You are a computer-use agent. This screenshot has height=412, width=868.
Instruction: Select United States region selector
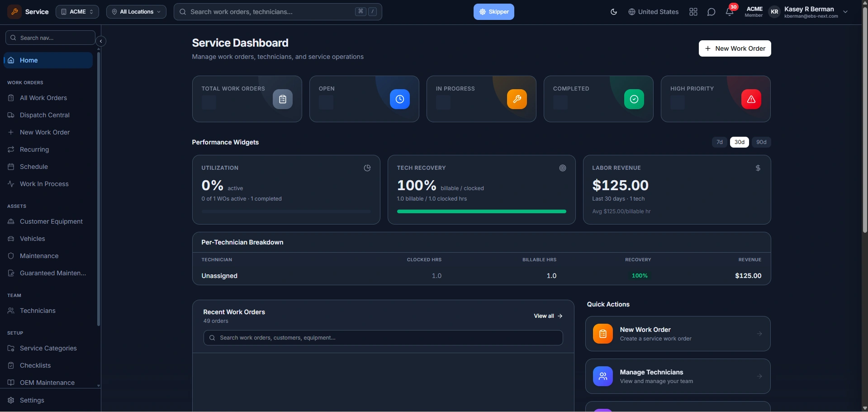653,12
